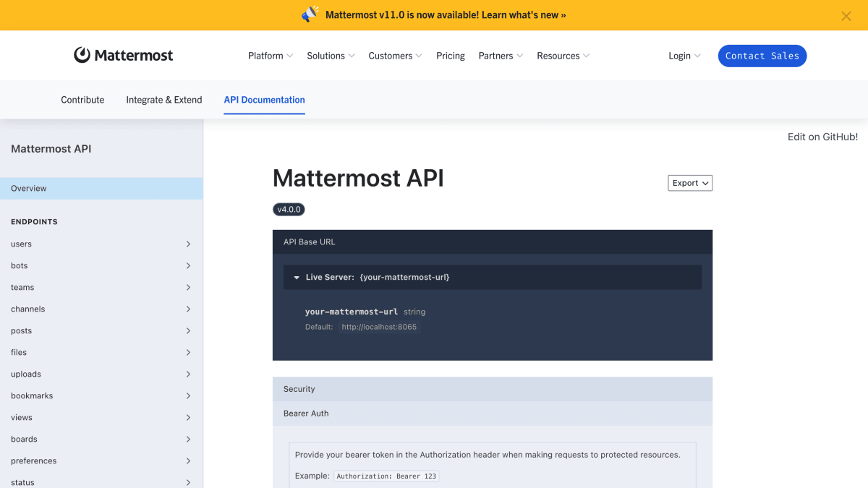Expand the files chevron arrow

(188, 353)
